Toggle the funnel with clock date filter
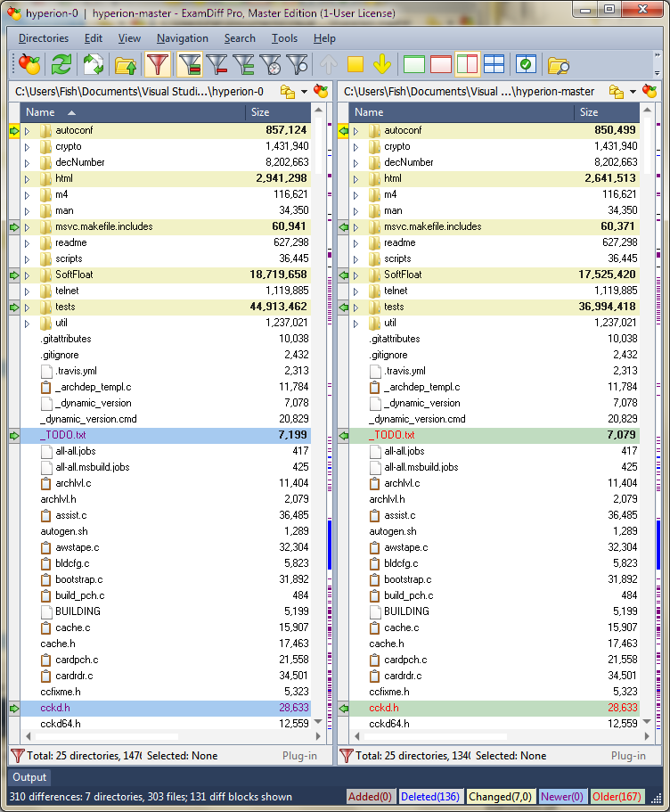Viewport: 670px width, 812px height. [x=270, y=65]
